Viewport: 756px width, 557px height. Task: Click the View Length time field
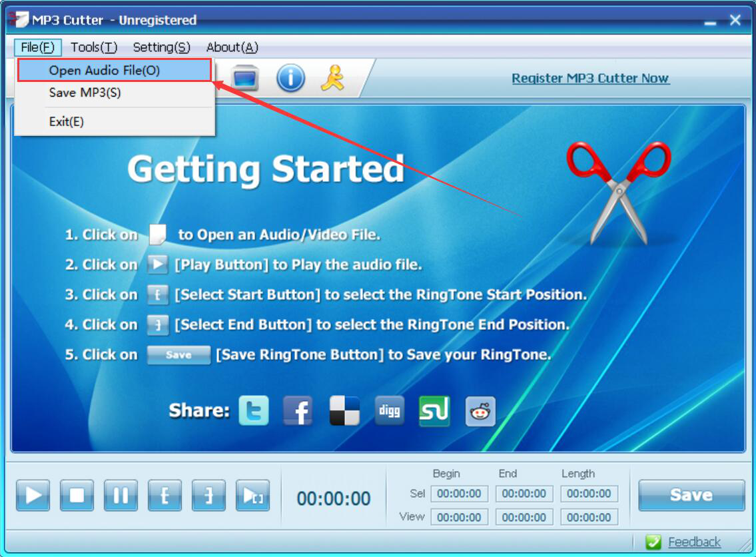pyautogui.click(x=589, y=518)
